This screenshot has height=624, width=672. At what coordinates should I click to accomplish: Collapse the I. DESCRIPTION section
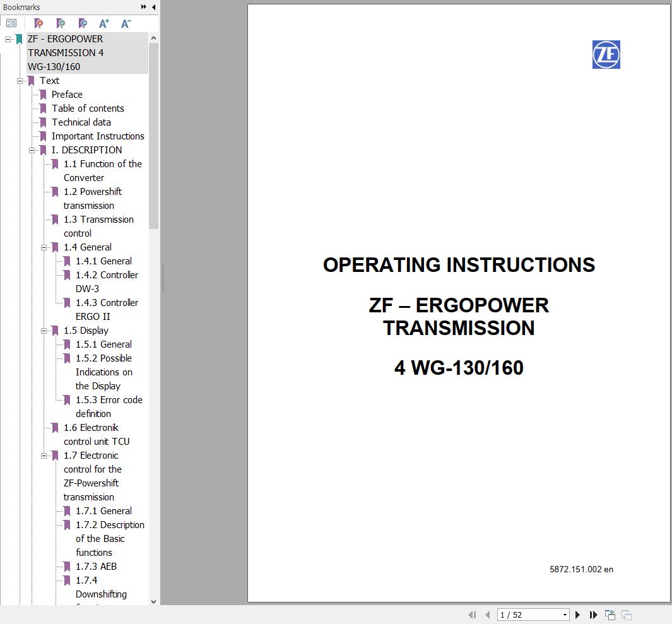pyautogui.click(x=32, y=150)
